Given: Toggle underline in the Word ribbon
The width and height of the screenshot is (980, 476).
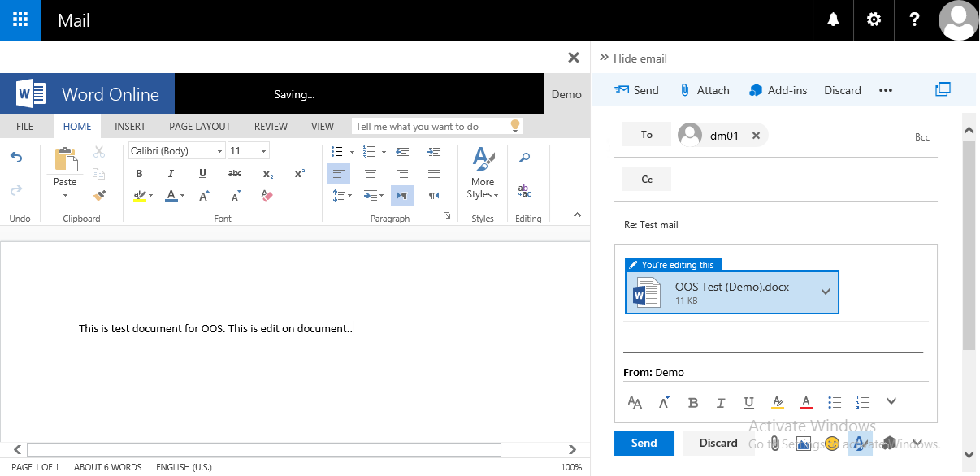Looking at the screenshot, I should click(202, 174).
